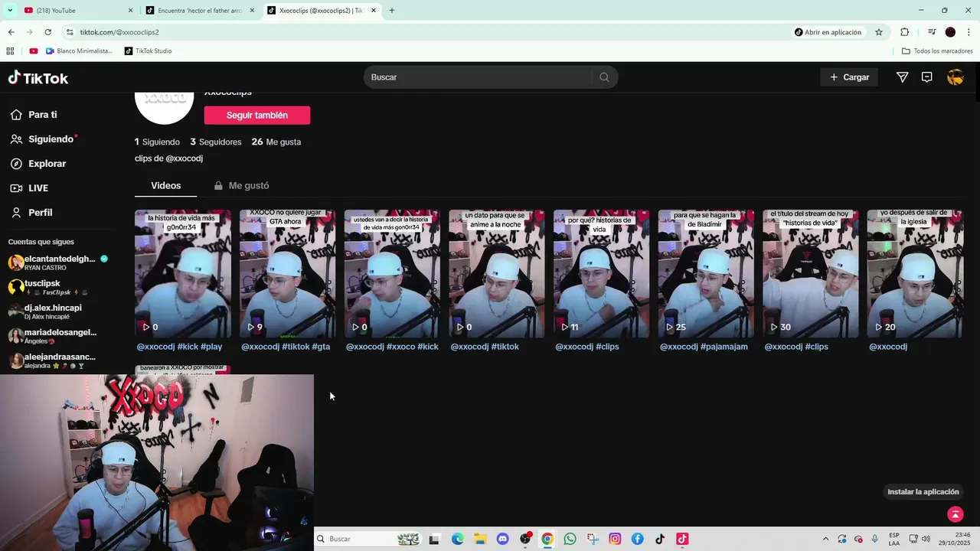Open the Blanco Minimalista bookmark
This screenshot has height=551, width=980.
(x=79, y=51)
